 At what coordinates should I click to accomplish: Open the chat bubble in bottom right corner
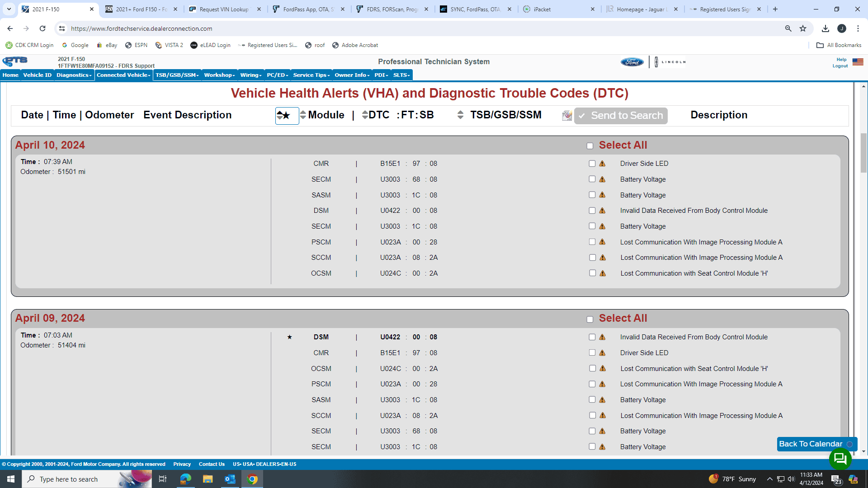[x=840, y=459]
